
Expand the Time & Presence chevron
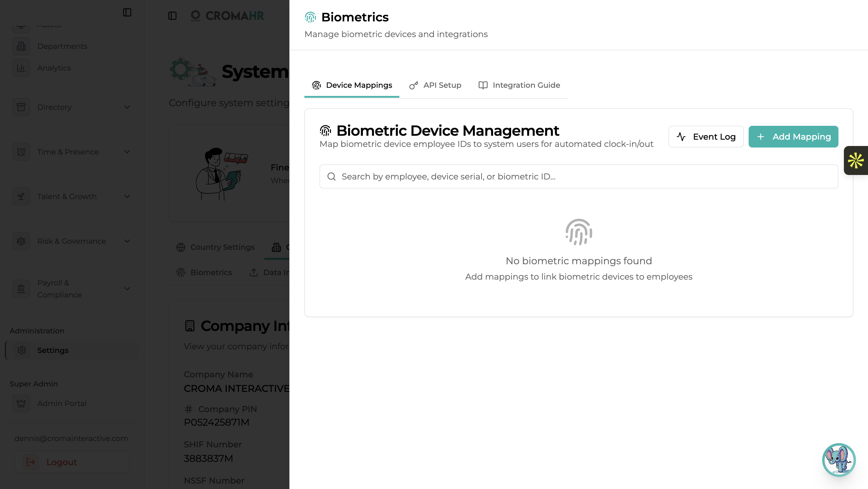coord(127,152)
